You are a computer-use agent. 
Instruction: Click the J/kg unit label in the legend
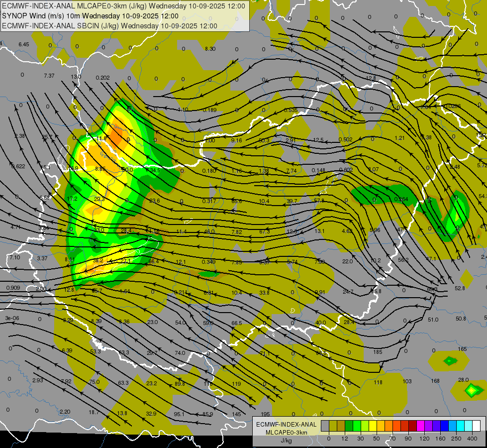(x=287, y=441)
